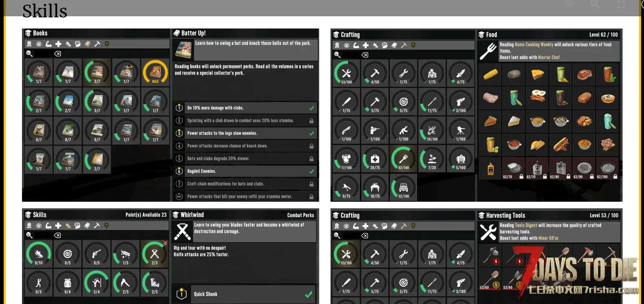Viewport: 644px width, 304px height.
Task: Pick the 9/10 perk in Skills panel
Action: click(x=39, y=254)
